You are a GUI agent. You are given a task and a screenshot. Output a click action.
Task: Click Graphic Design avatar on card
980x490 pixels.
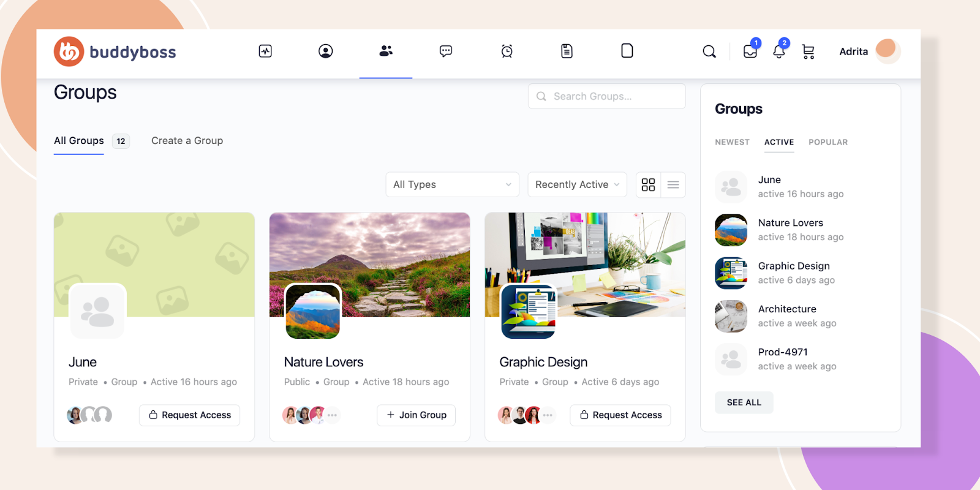(529, 312)
